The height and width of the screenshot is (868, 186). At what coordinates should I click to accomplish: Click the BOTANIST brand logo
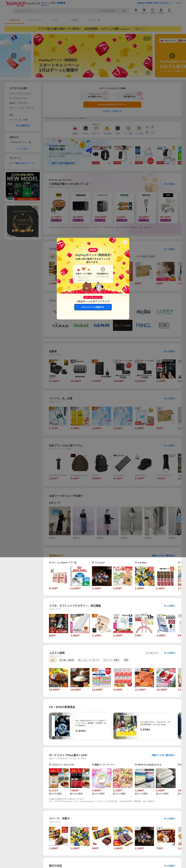point(164,325)
